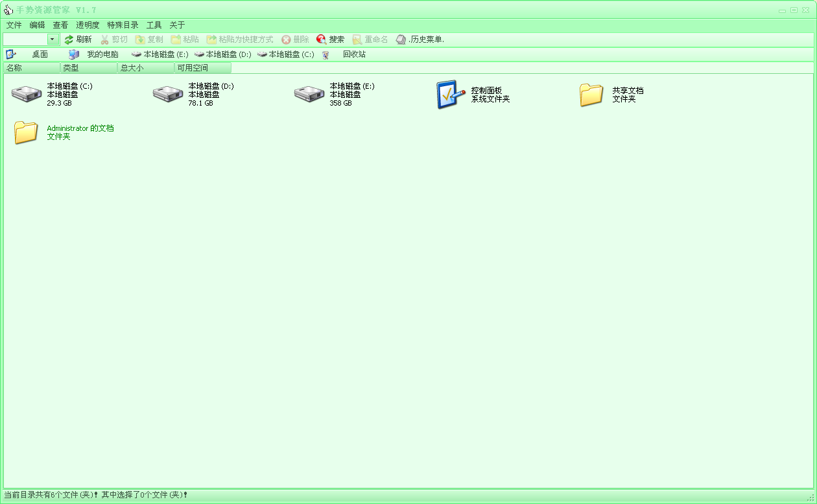
Task: Open the 文件 menu
Action: click(x=14, y=25)
